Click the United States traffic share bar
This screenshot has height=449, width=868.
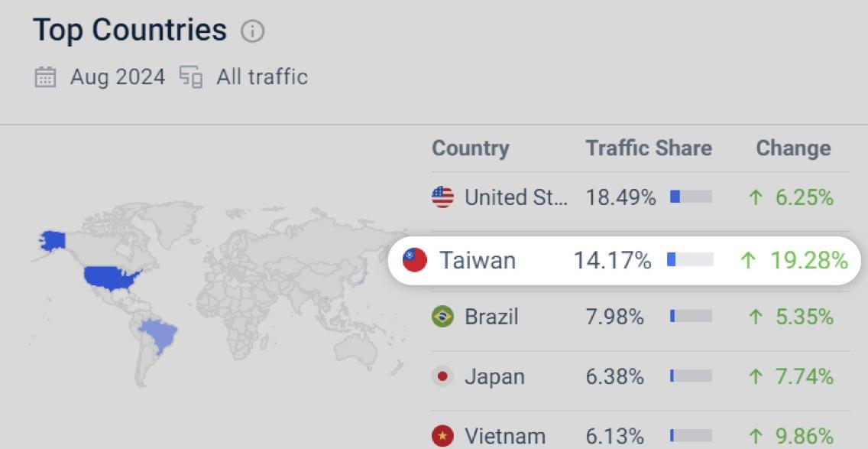[x=691, y=197]
